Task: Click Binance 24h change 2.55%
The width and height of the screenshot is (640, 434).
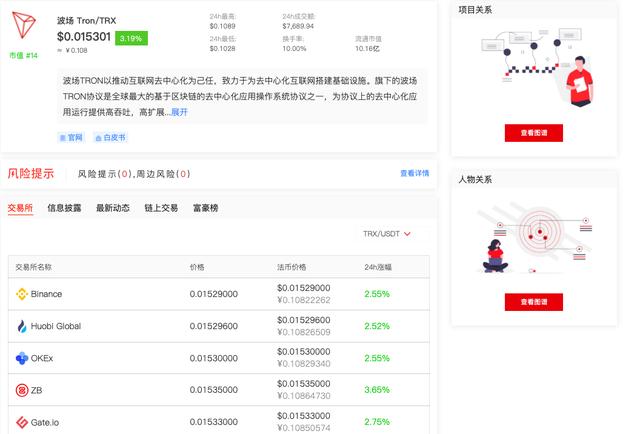Action: [x=377, y=294]
